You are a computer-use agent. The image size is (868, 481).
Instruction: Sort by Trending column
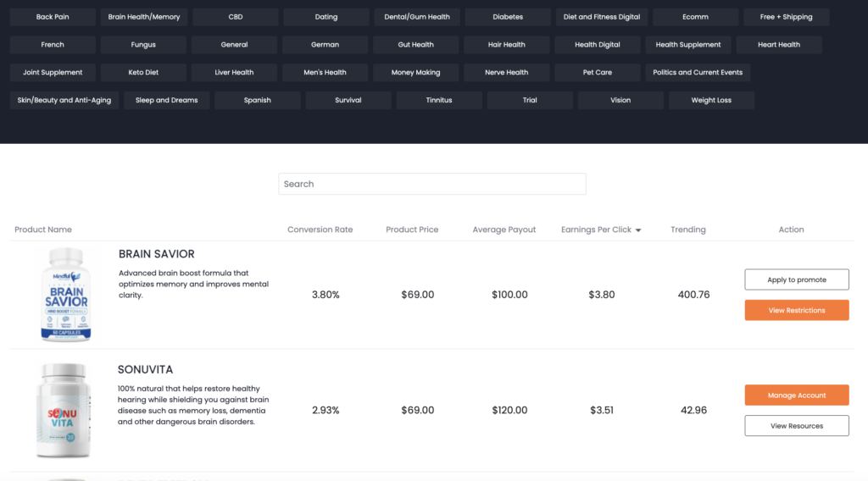[688, 229]
